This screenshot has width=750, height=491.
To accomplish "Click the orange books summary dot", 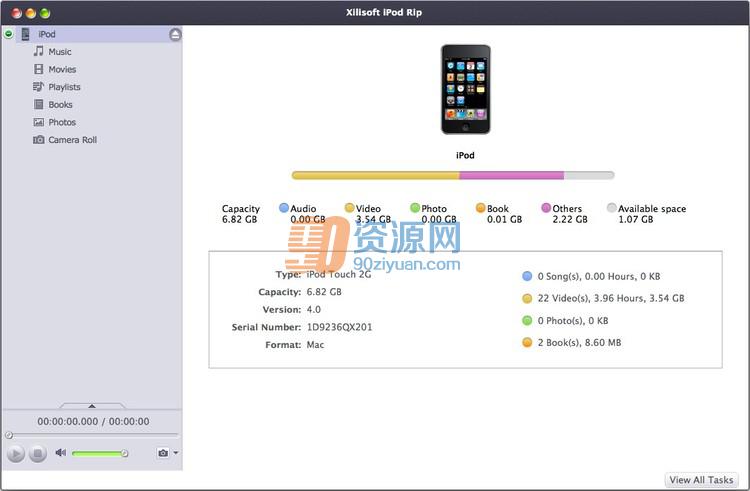I will click(527, 342).
